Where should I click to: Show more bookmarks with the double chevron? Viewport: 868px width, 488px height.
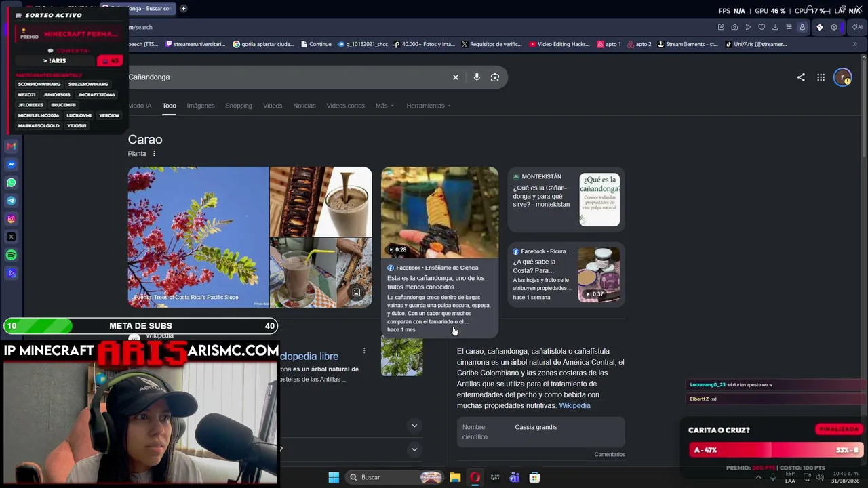click(854, 44)
